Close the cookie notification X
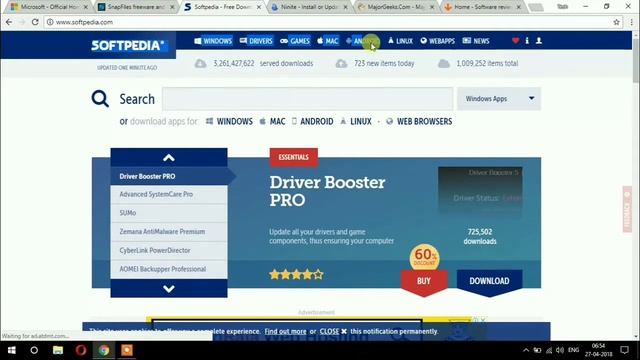Viewport: 640px width, 360px height. (344, 331)
